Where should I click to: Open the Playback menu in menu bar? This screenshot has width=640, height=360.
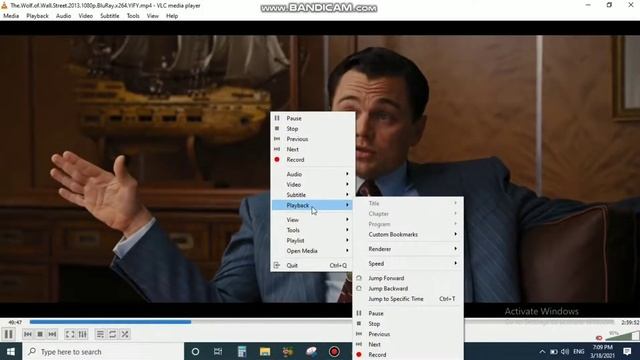coord(38,16)
